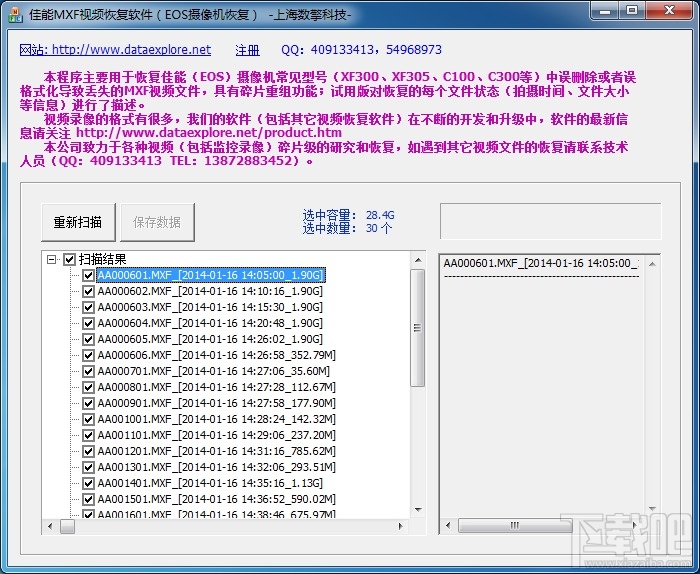Image resolution: width=700 pixels, height=574 pixels.
Task: Select row AA001001.MXF_[2014-01-16 14:28:24_142.32M]
Action: pos(217,419)
